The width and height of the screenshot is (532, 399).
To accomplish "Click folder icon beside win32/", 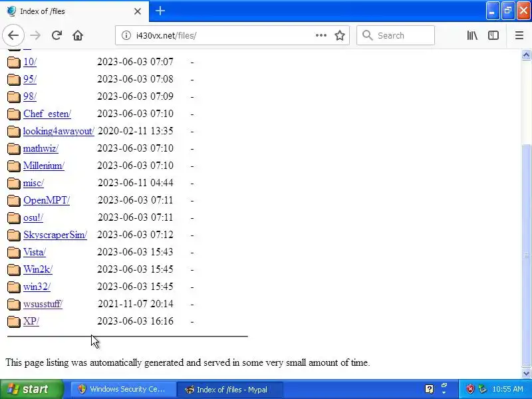I will coord(13,287).
